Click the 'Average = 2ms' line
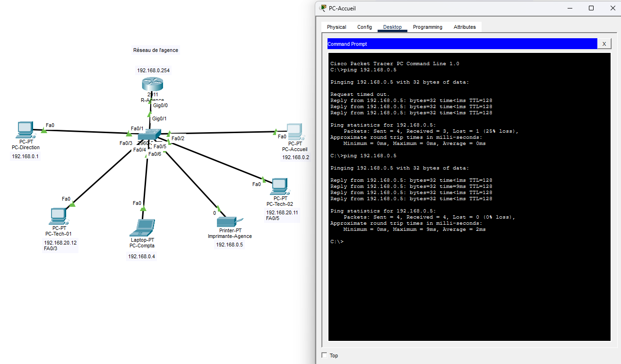The height and width of the screenshot is (364, 621). click(x=414, y=229)
